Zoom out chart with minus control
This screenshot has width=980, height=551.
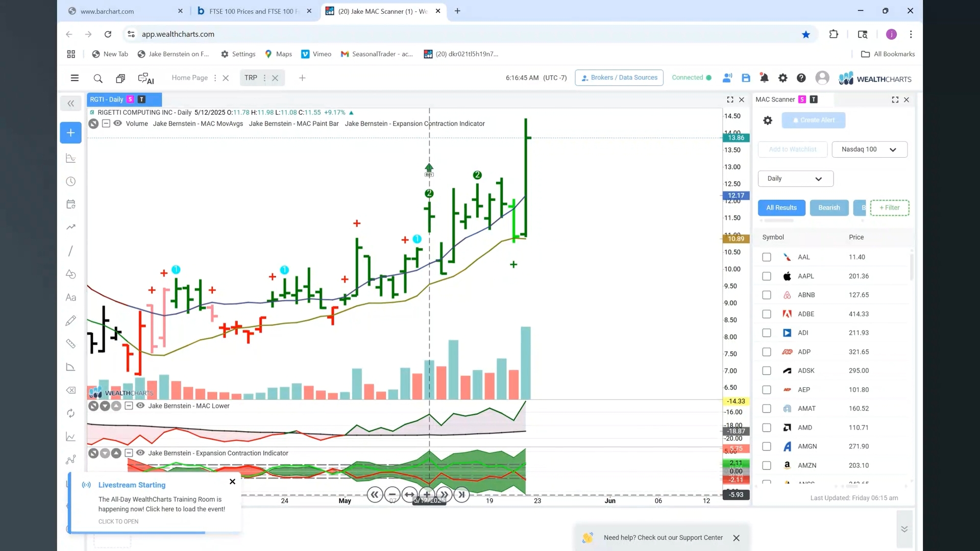392,494
